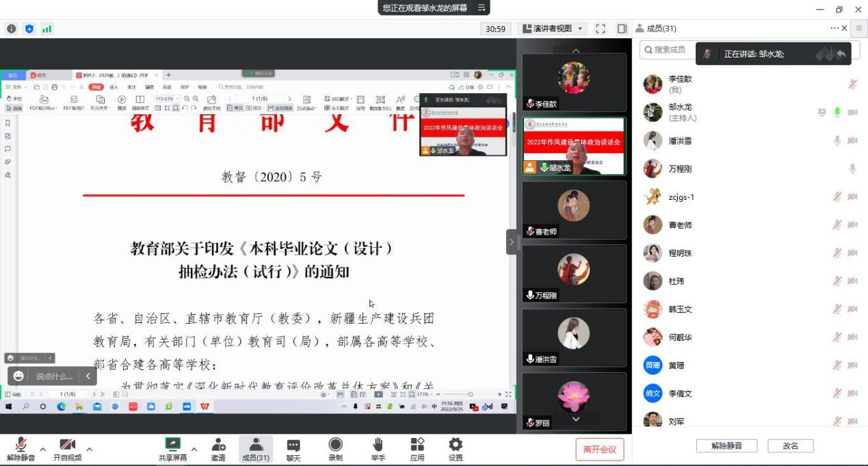Toggle the members panel with 成员(31)
This screenshot has width=868, height=466.
[x=256, y=450]
